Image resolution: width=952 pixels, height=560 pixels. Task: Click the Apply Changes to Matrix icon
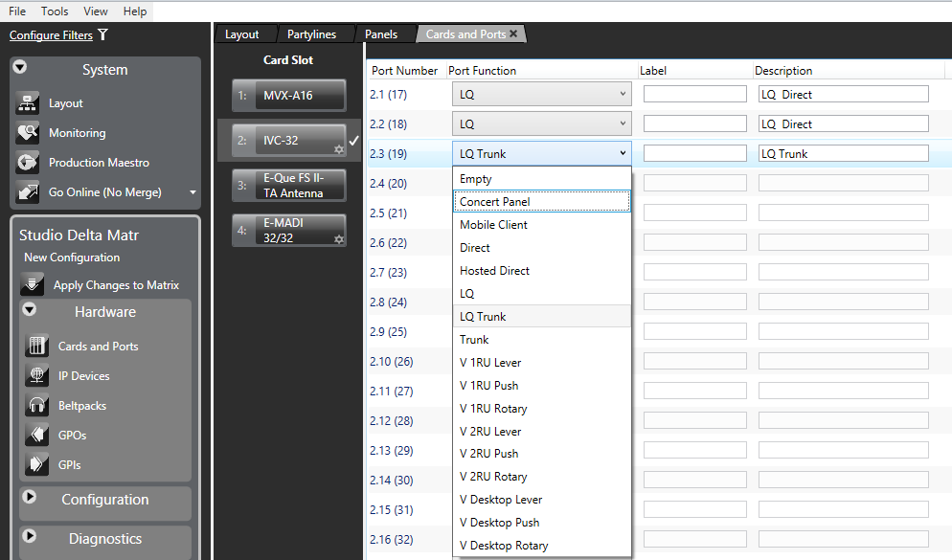33,284
